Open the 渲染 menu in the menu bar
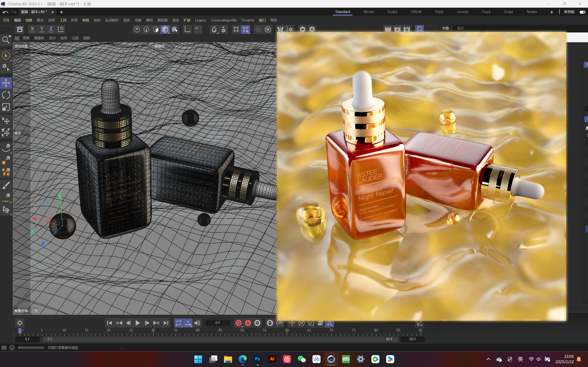The image size is (588, 367). (175, 20)
